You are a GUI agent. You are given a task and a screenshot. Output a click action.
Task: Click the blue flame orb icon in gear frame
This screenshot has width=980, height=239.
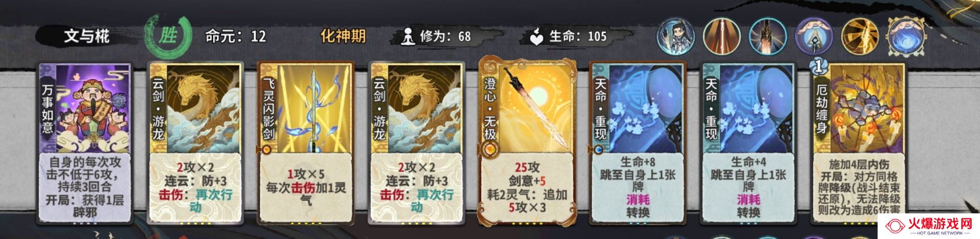point(907,36)
